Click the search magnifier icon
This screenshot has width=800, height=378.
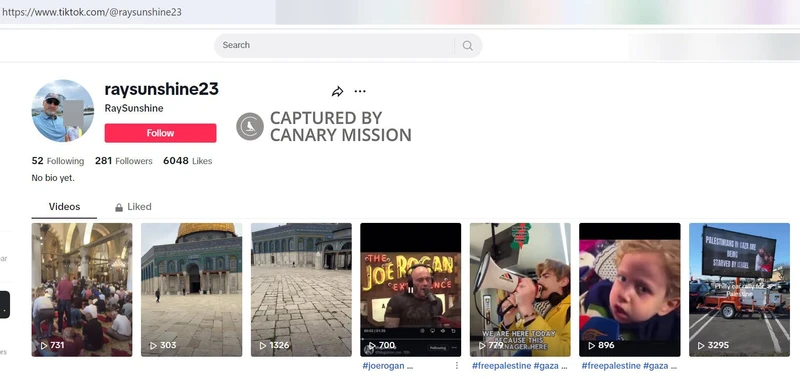[467, 45]
